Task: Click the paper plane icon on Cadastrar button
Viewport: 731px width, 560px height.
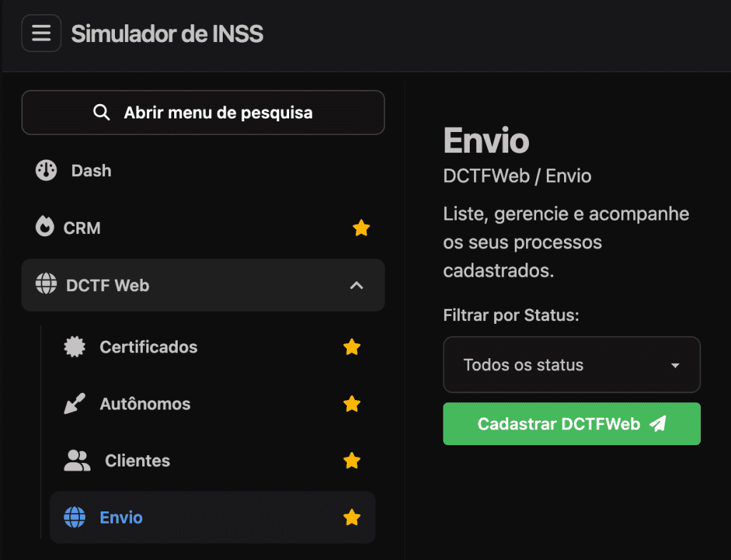Action: pos(657,423)
